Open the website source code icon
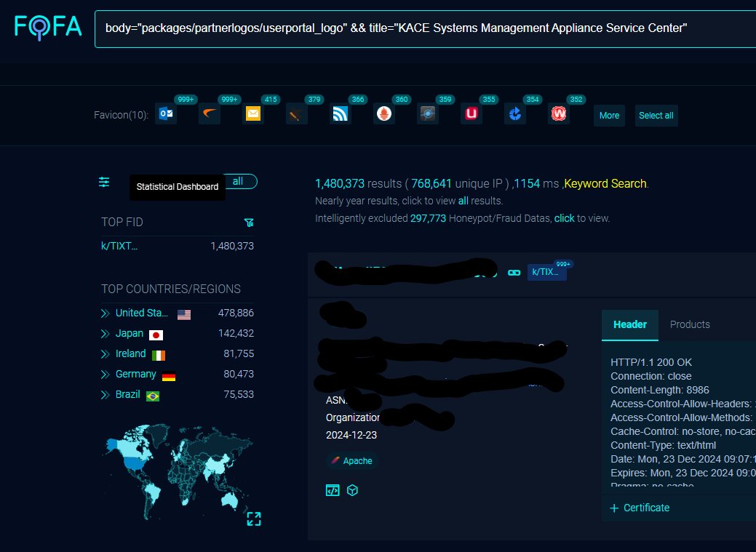756x552 pixels. point(333,490)
